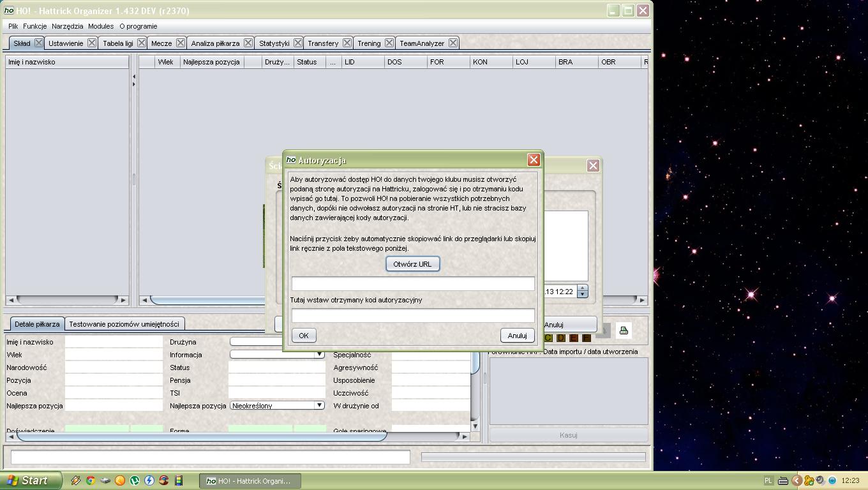
Task: Expand hidden tray icons with the arrow
Action: (797, 480)
